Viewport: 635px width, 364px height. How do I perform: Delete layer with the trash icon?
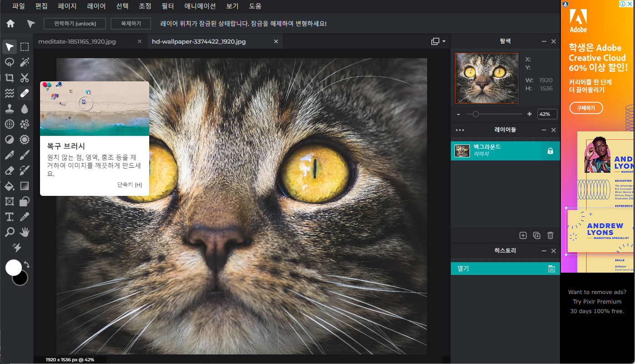pyautogui.click(x=550, y=235)
